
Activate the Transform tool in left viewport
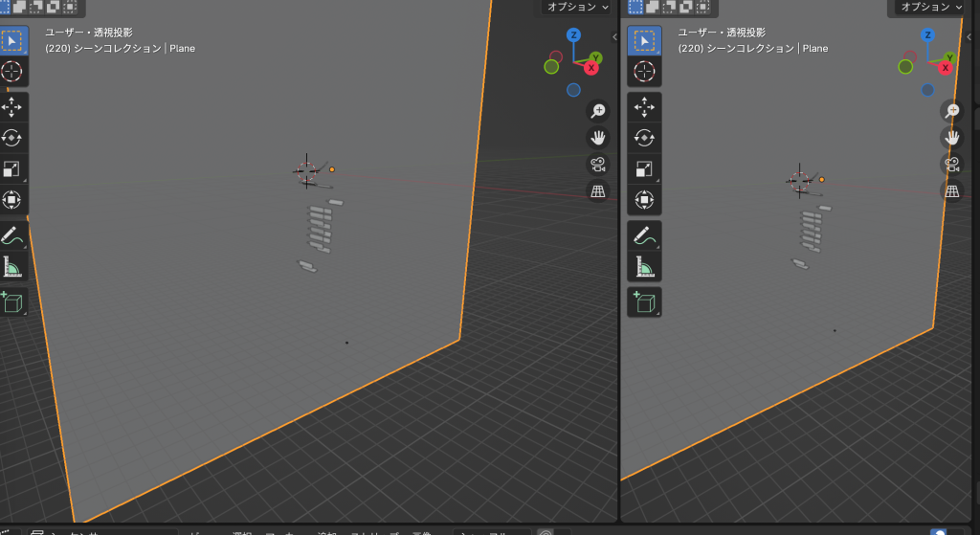pyautogui.click(x=11, y=200)
